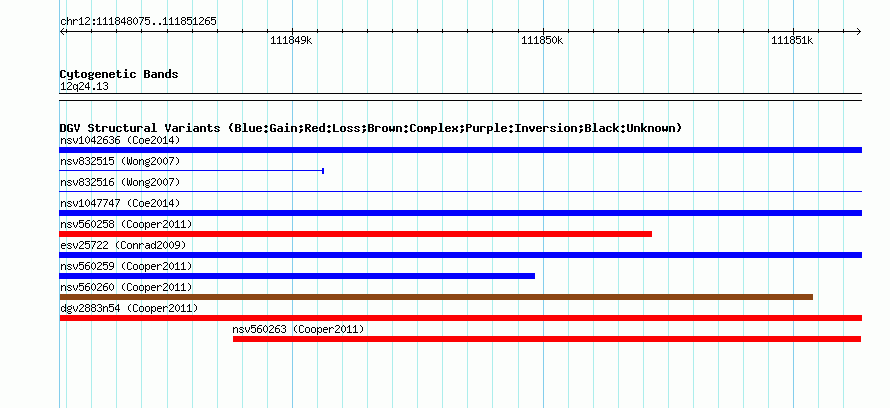This screenshot has width=890, height=408.
Task: Click the DGV Structural Variants track title
Action: pyautogui.click(x=371, y=128)
